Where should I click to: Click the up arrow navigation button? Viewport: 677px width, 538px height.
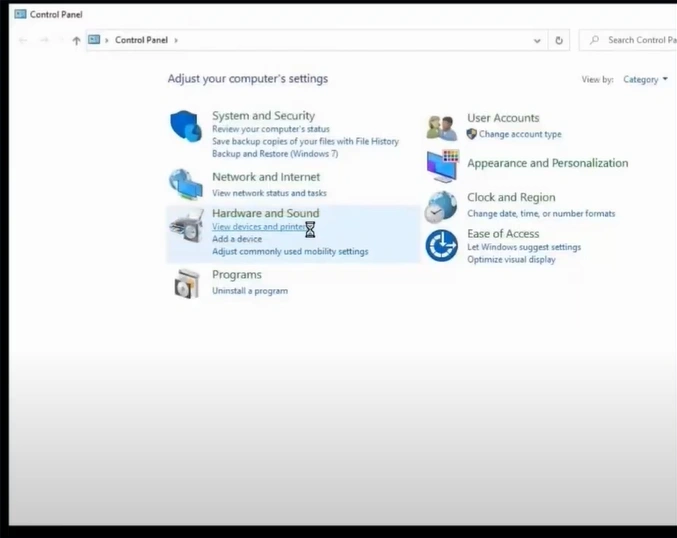pos(76,41)
